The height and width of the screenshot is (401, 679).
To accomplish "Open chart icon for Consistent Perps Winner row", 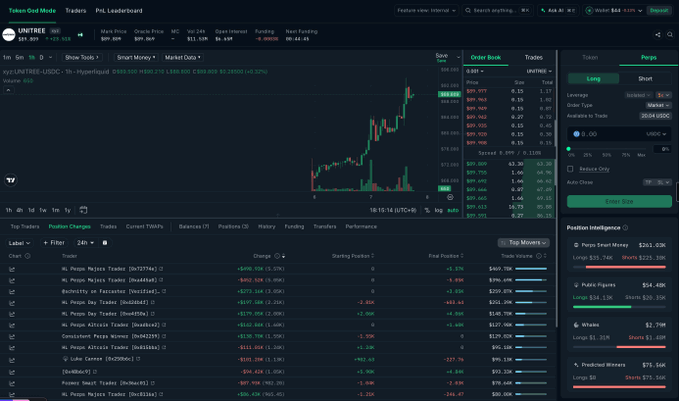I will tap(12, 336).
